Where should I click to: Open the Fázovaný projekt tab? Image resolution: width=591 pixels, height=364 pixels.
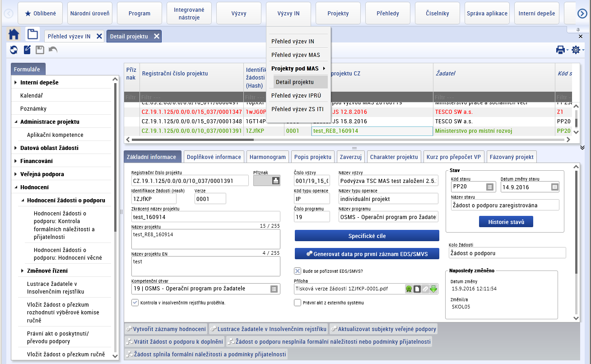(512, 157)
